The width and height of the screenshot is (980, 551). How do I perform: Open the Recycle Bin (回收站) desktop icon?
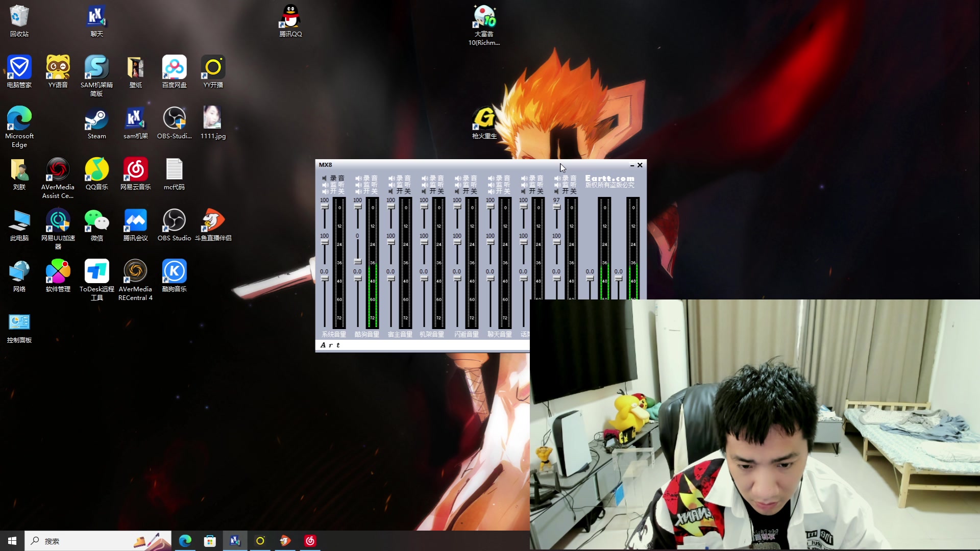click(x=19, y=21)
